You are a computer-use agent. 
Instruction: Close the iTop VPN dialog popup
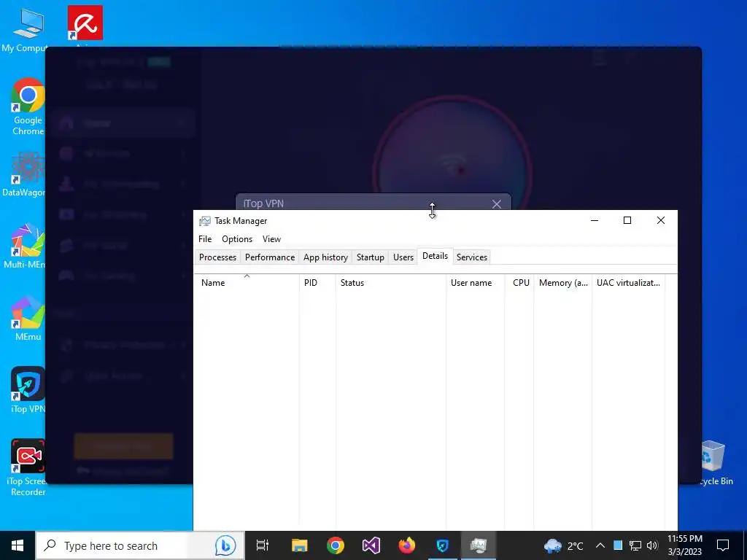point(496,204)
